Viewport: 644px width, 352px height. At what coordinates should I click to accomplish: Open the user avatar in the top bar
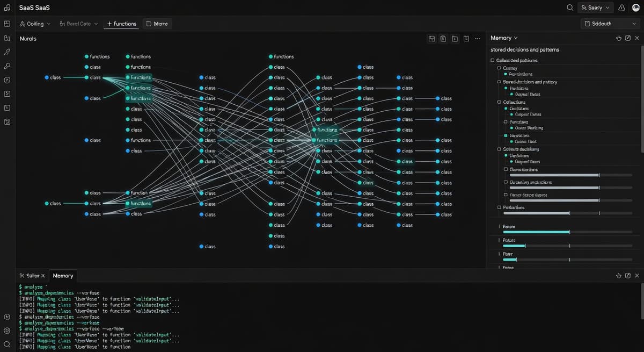636,8
